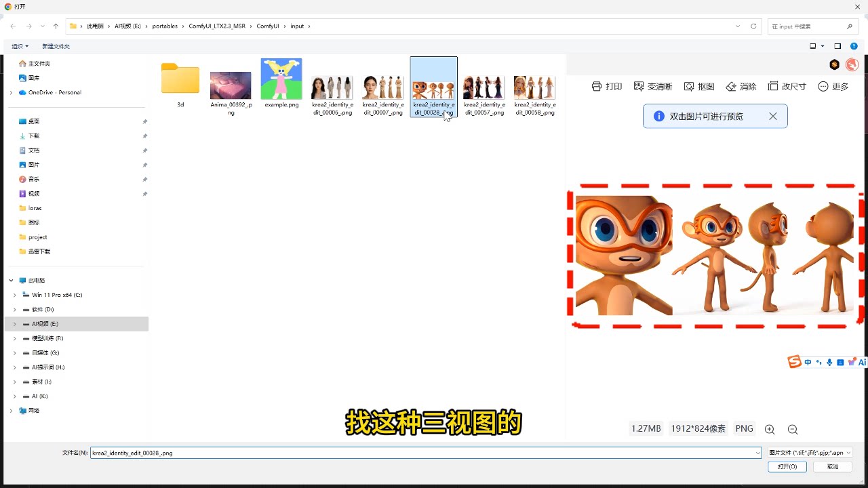868x488 pixels.
Task: Select the 3d folder
Action: pos(180,85)
